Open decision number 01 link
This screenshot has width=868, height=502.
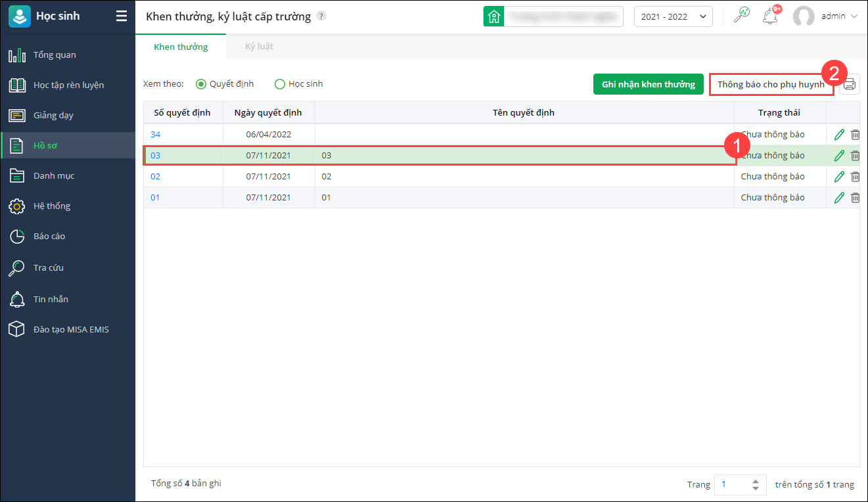coord(155,198)
